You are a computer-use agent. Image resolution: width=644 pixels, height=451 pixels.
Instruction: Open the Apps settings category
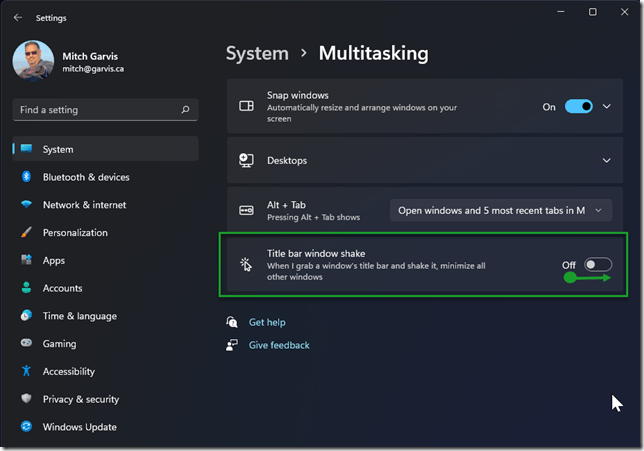[x=54, y=261]
